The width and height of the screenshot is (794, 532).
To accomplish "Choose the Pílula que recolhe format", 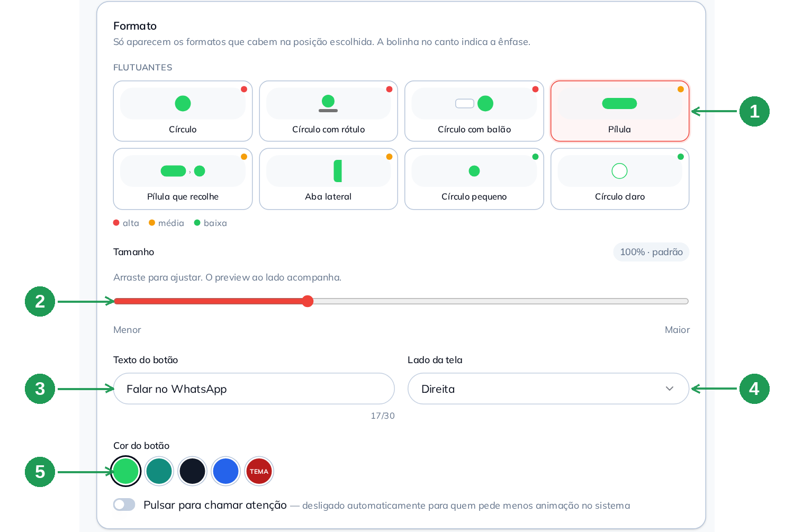I will click(183, 179).
